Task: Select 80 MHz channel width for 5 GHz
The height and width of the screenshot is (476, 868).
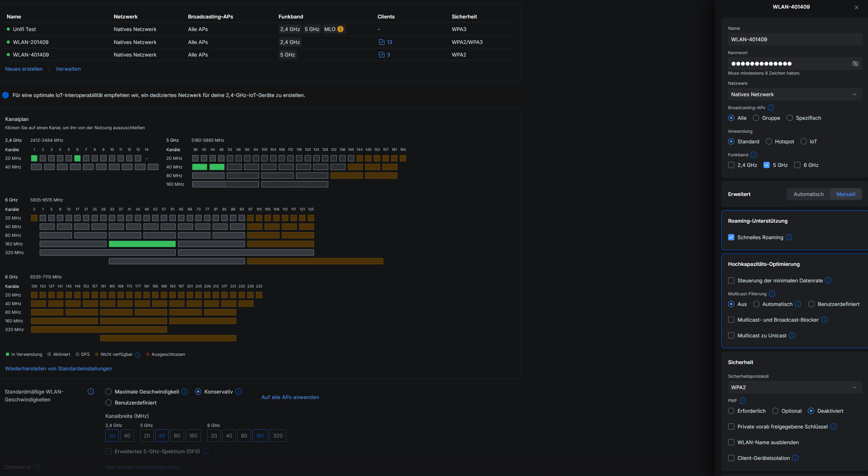Action: (177, 436)
